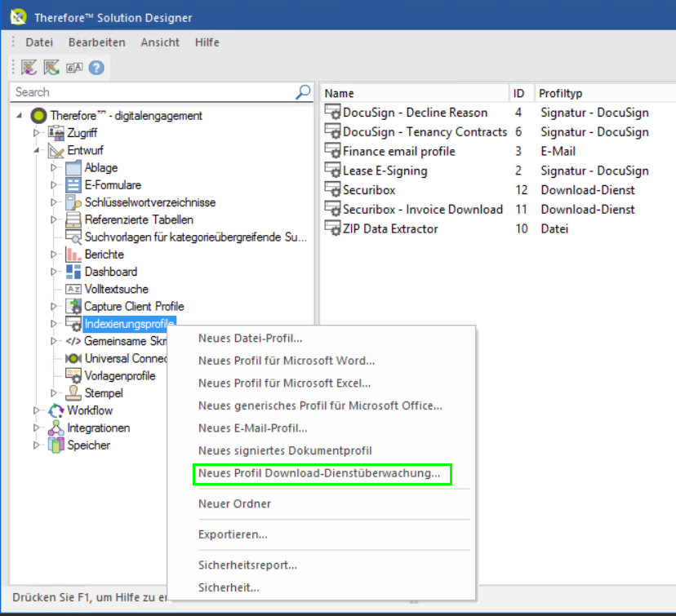
Task: Click the language toolbar icon
Action: [74, 68]
